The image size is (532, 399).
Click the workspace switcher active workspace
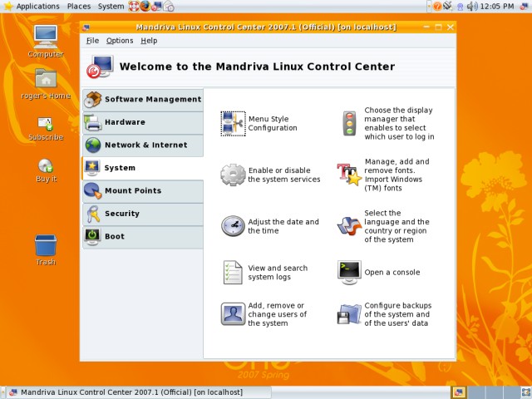point(459,392)
